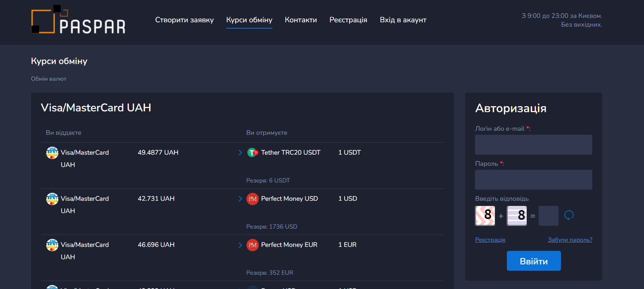The height and width of the screenshot is (289, 644).
Task: Open the Курси обміну menu item
Action: tap(249, 20)
